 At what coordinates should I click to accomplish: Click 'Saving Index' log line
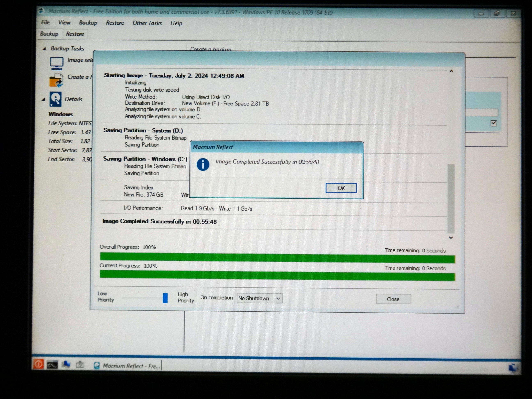pos(139,187)
